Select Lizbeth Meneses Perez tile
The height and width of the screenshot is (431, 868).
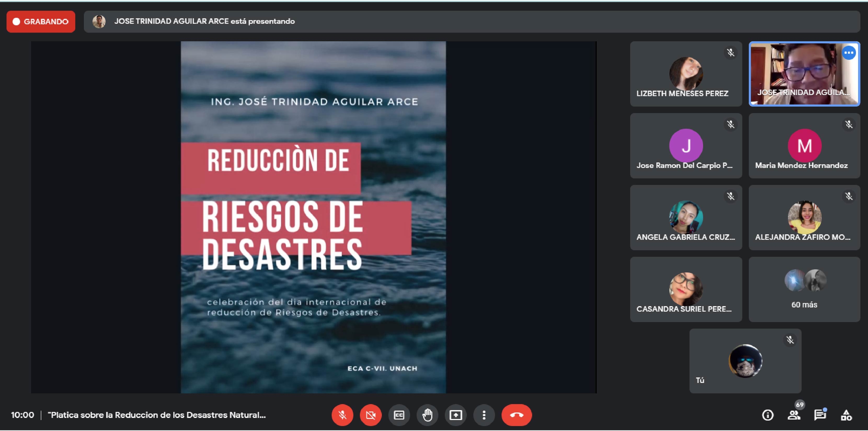pyautogui.click(x=686, y=74)
